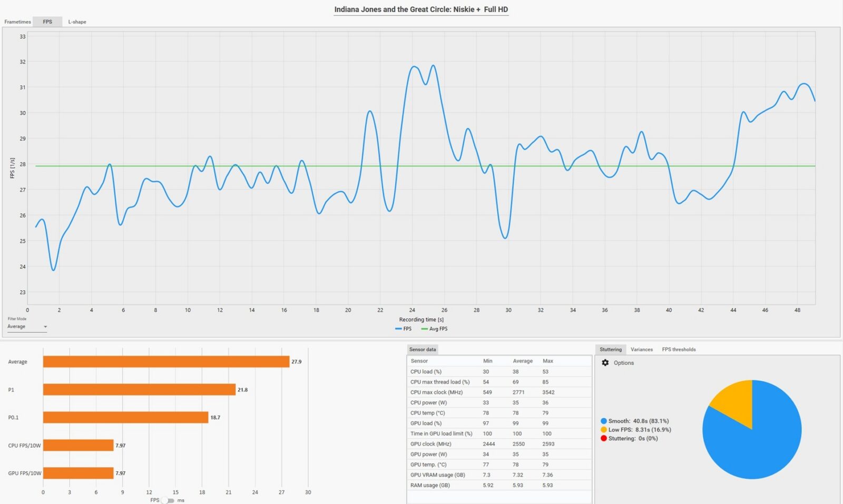843x504 pixels.
Task: Click the green Avg FPS legend marker
Action: point(424,329)
